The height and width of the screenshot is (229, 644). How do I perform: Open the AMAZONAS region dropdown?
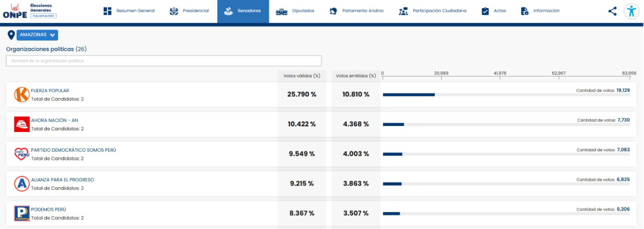pyautogui.click(x=38, y=35)
